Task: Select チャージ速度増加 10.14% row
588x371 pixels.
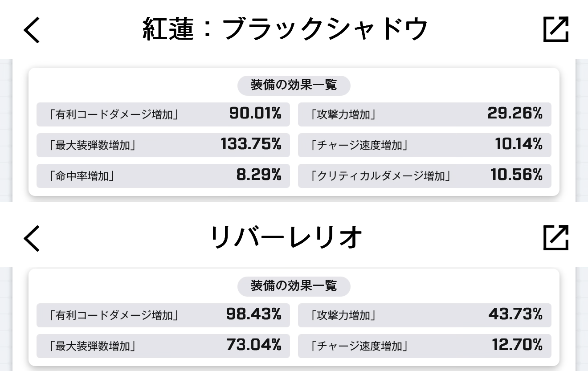Action: [425, 145]
